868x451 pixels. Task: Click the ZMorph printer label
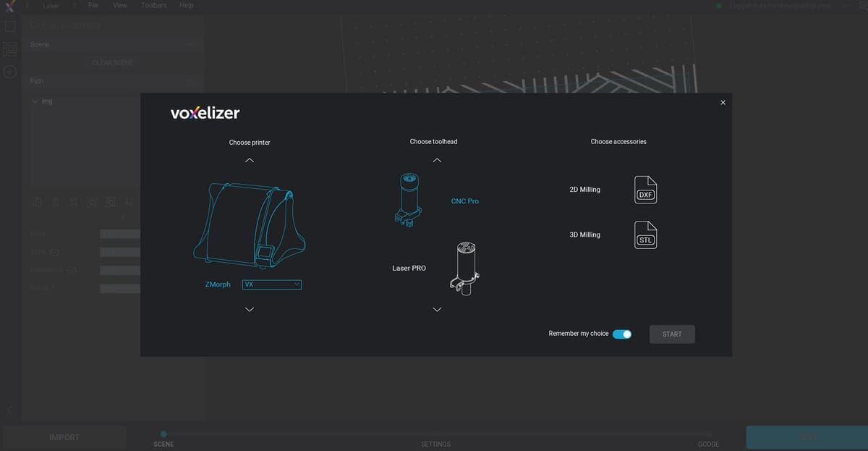[x=218, y=284]
